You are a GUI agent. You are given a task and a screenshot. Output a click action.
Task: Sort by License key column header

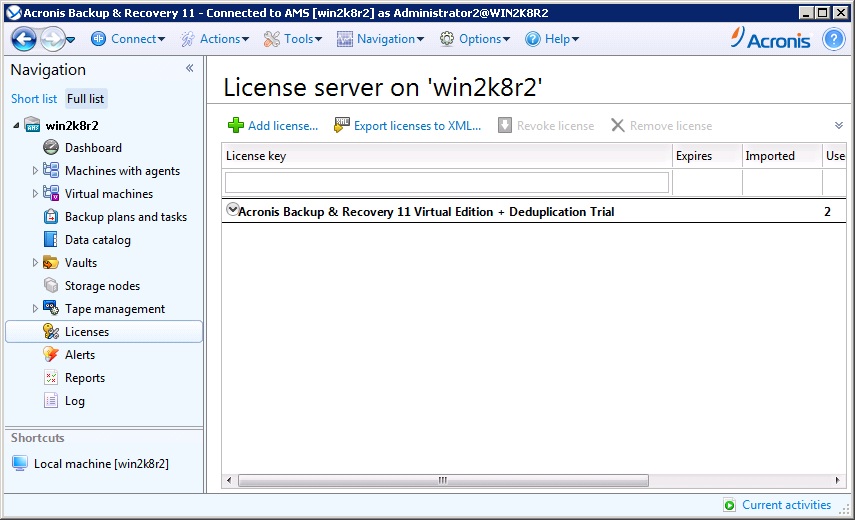[447, 156]
